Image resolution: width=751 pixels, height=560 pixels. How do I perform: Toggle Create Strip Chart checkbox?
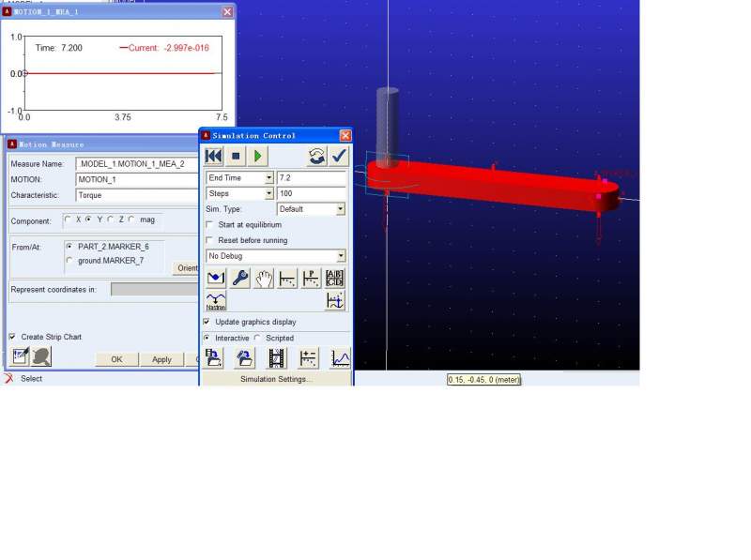pyautogui.click(x=12, y=337)
